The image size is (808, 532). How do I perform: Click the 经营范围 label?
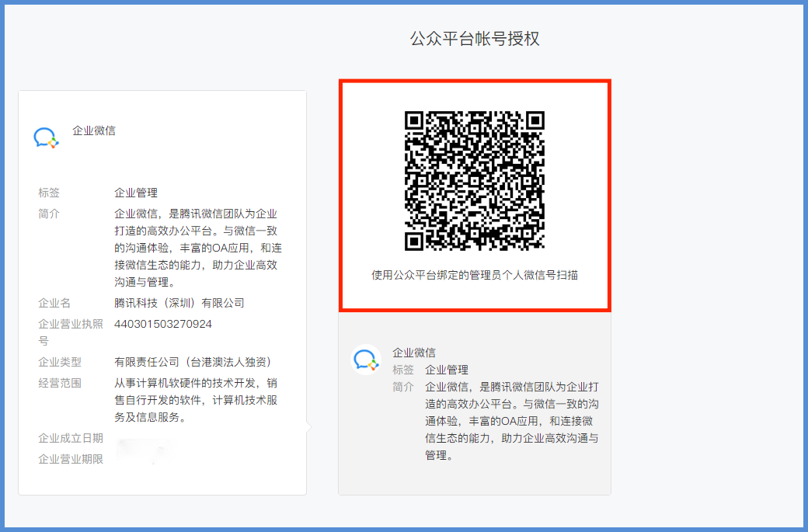[x=60, y=383]
